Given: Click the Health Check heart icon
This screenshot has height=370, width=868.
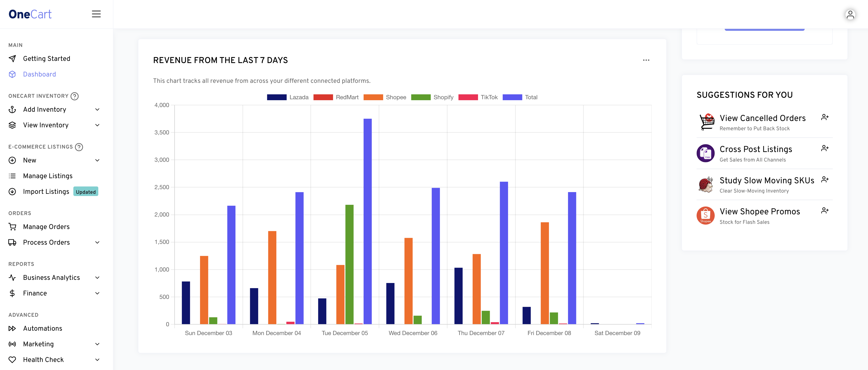Looking at the screenshot, I should (12, 360).
